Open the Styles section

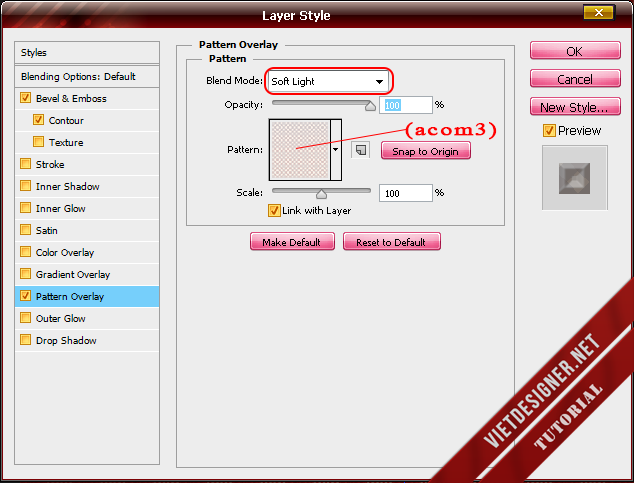click(x=87, y=53)
